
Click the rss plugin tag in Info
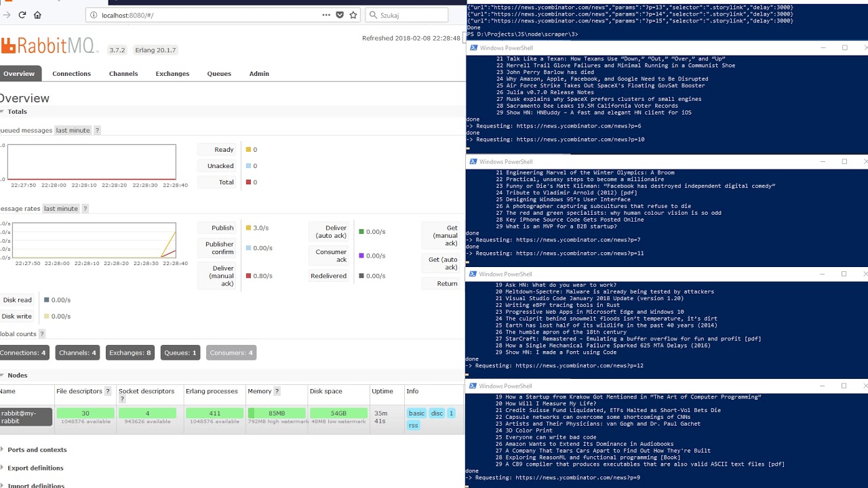413,425
